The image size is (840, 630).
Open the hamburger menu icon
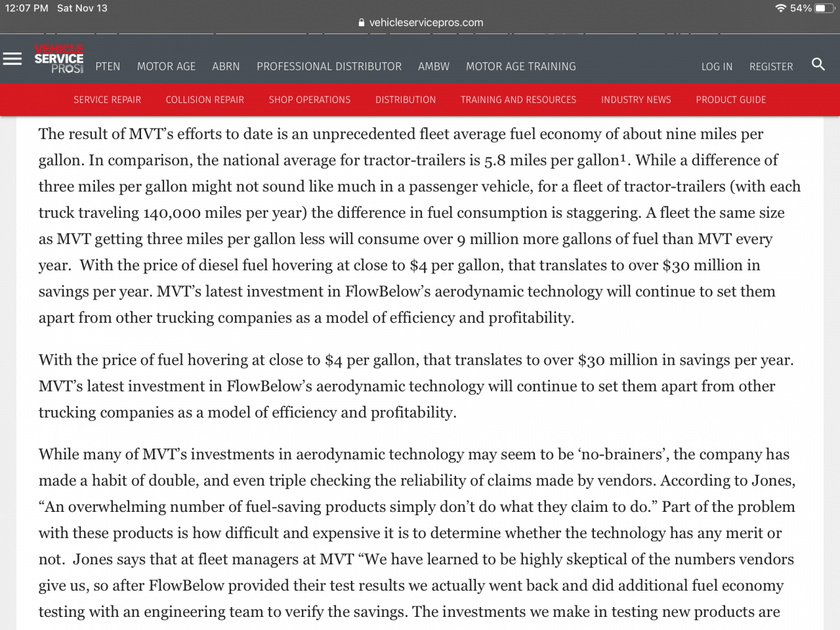12,59
